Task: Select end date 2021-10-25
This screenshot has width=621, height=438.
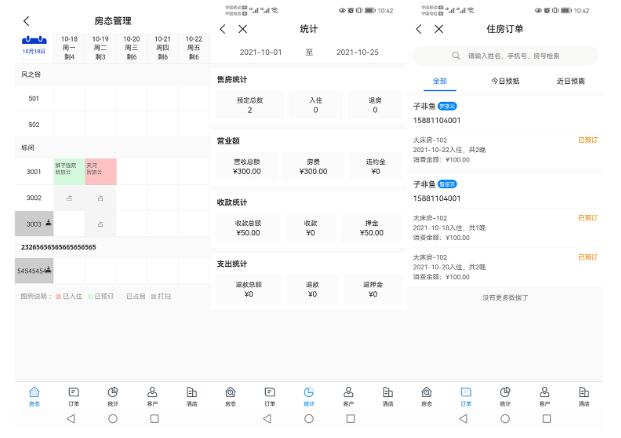Action: click(x=357, y=52)
